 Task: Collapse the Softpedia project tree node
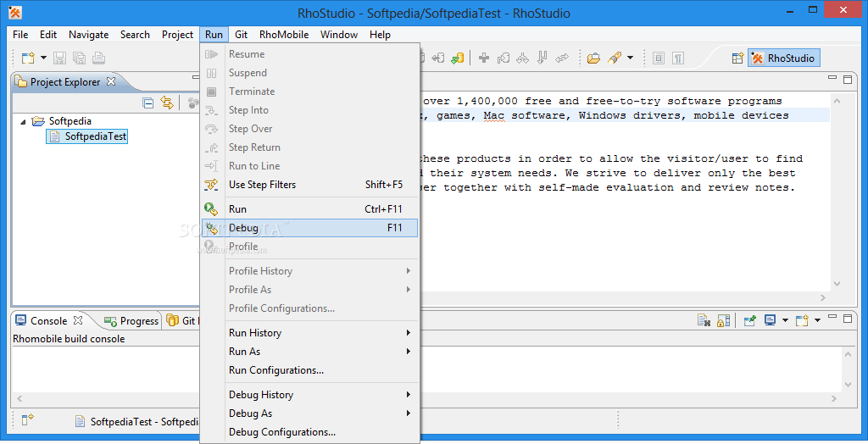point(23,121)
